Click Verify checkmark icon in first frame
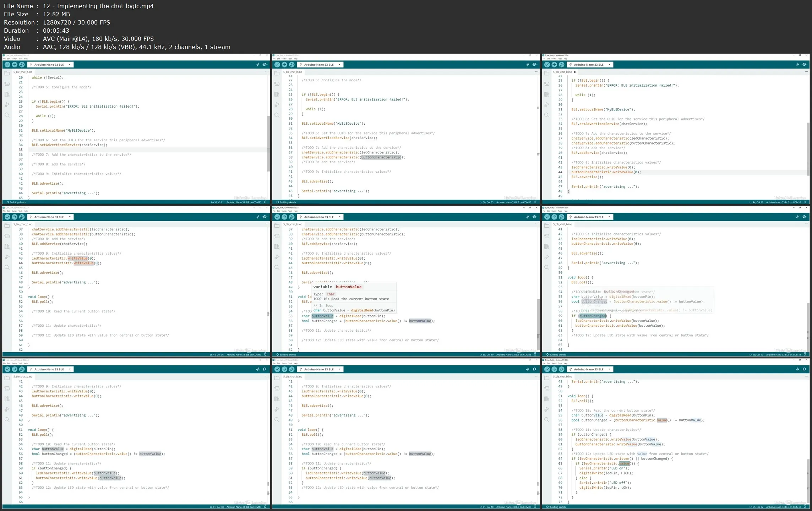Screen dimensions: 812x511 click(x=7, y=65)
